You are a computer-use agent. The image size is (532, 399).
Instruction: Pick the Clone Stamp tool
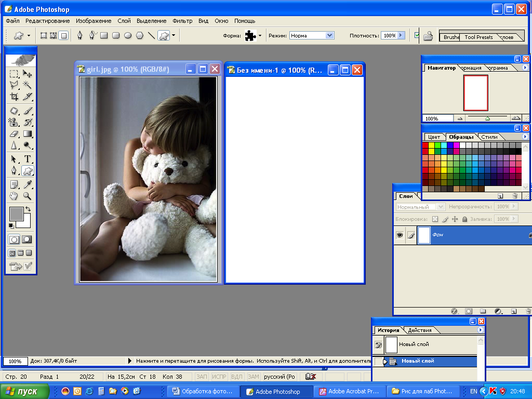(14, 122)
